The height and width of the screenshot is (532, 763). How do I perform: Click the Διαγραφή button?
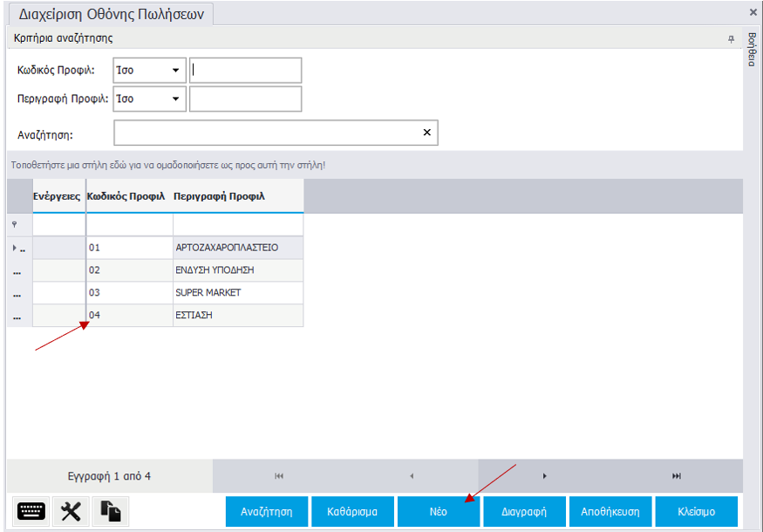click(525, 512)
